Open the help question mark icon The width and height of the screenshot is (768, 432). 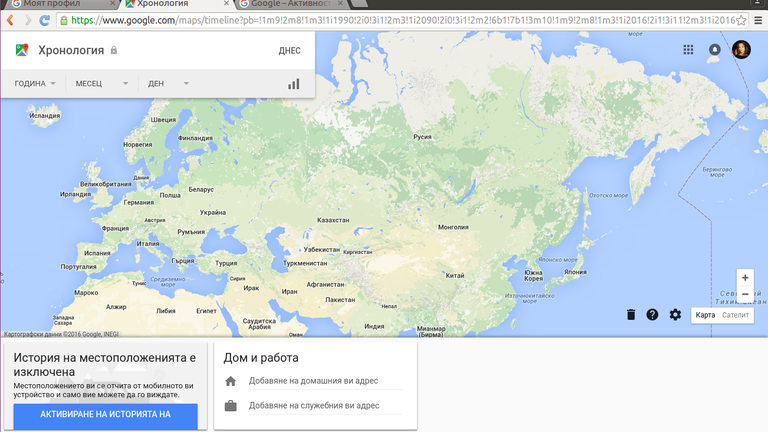click(x=653, y=315)
